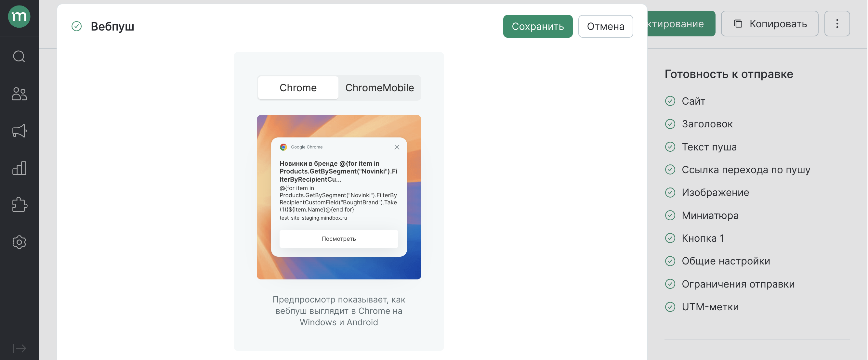868x360 pixels.
Task: Click the Отмена cancel button
Action: 605,26
